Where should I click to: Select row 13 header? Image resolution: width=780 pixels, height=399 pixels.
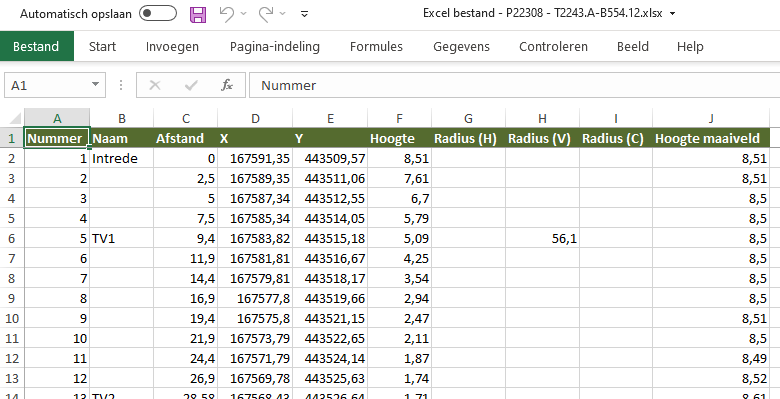coord(11,378)
